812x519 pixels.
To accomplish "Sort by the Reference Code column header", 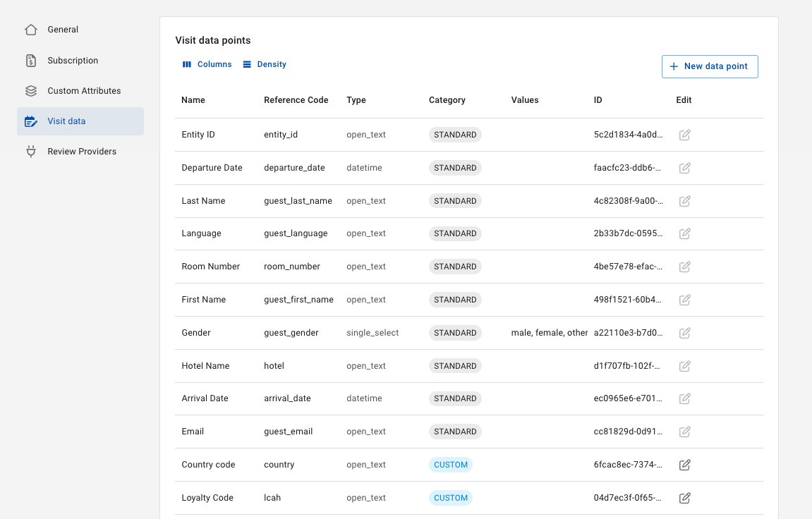I will click(296, 100).
